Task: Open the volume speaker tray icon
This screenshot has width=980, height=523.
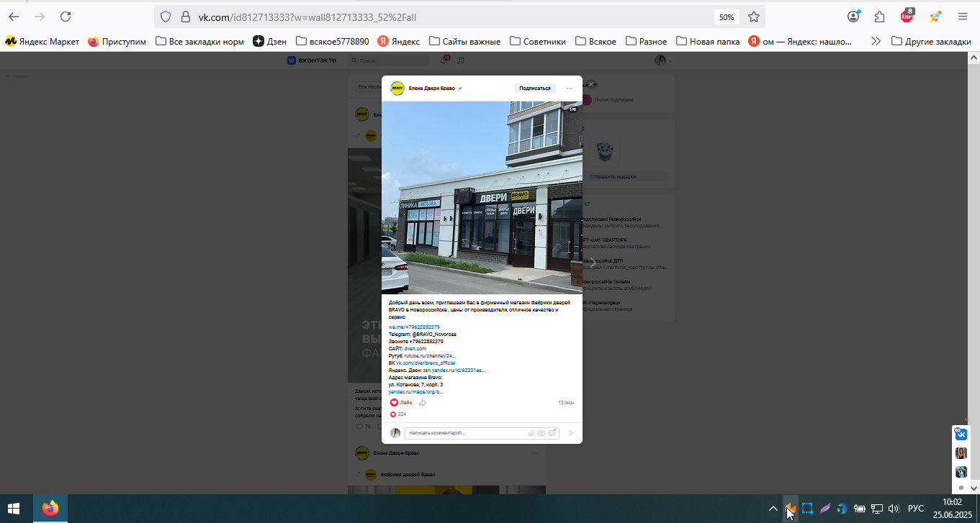Action: click(x=894, y=509)
